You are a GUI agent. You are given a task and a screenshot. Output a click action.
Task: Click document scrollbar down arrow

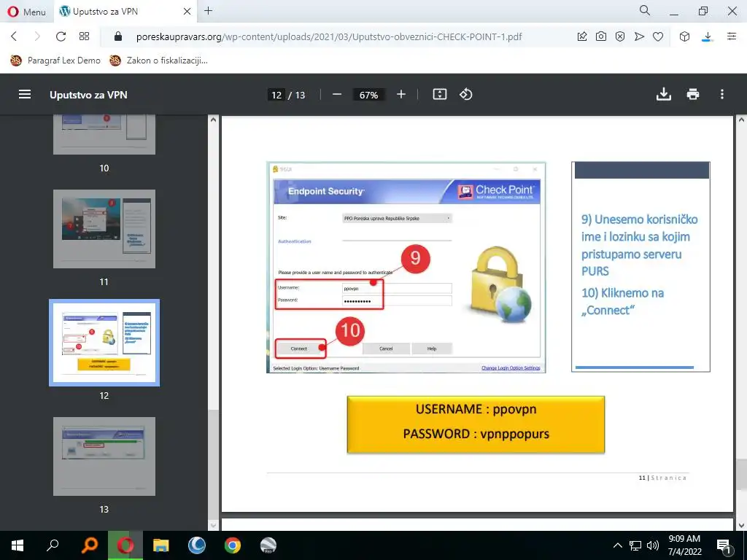click(741, 525)
